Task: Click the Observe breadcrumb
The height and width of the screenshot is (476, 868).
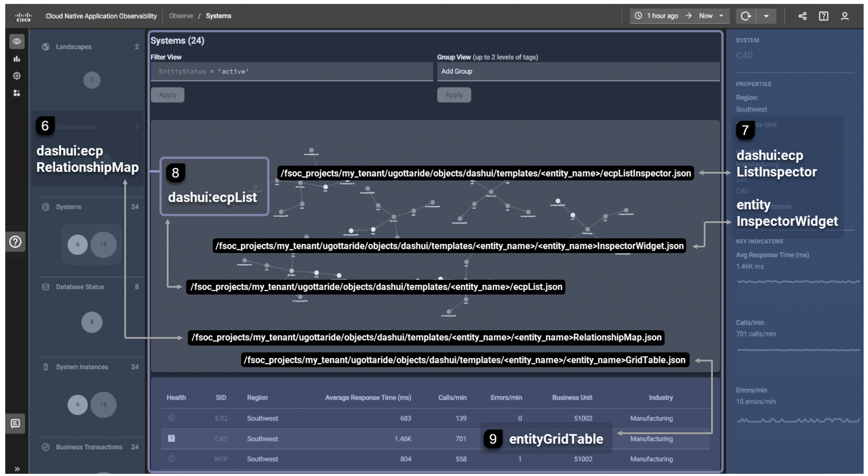Action: pyautogui.click(x=181, y=16)
